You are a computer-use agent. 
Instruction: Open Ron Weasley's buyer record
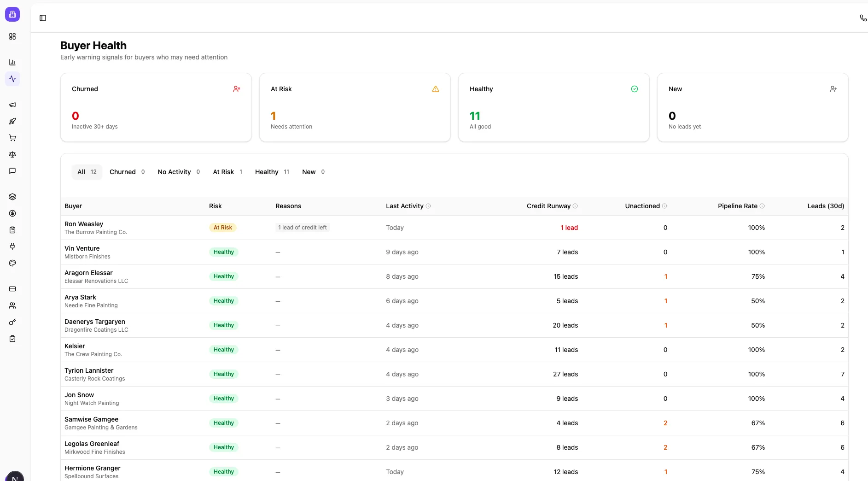pos(84,224)
